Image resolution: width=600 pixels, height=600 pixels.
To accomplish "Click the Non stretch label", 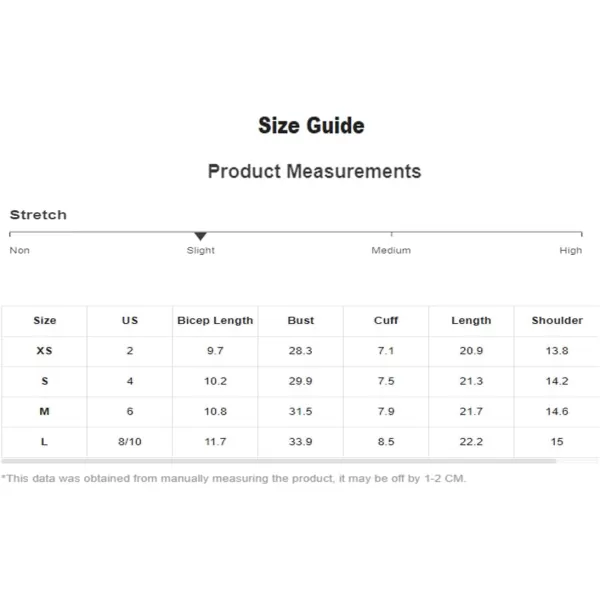I will point(20,250).
